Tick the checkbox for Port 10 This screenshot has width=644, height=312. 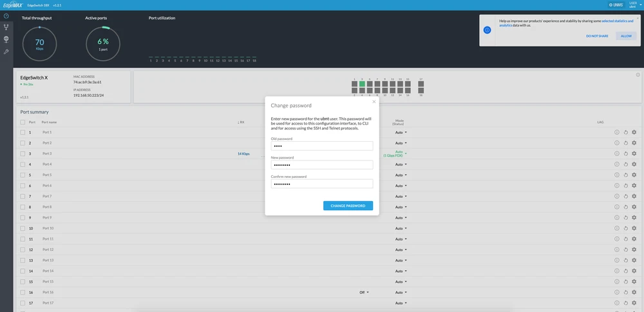[x=23, y=228]
